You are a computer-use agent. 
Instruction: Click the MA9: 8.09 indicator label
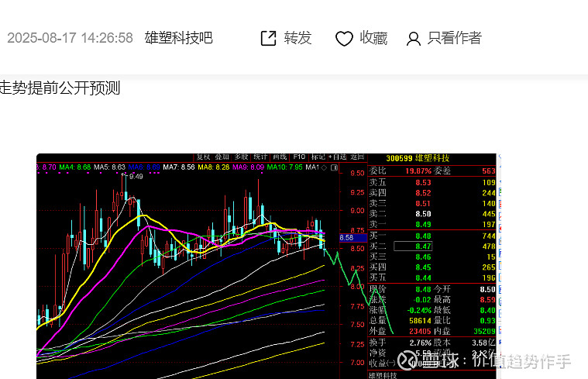(x=248, y=167)
